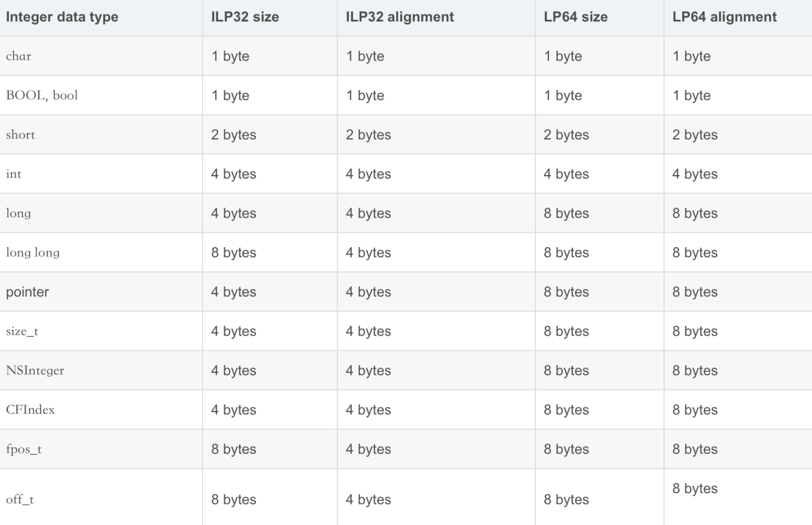Image resolution: width=812 pixels, height=525 pixels.
Task: Click the LP64 size cell for pointer
Action: click(x=566, y=292)
